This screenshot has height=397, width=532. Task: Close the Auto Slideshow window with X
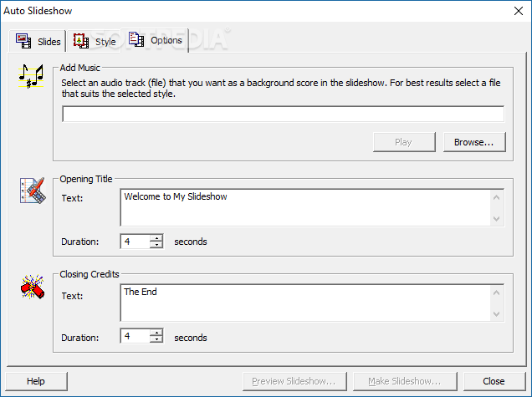[518, 11]
